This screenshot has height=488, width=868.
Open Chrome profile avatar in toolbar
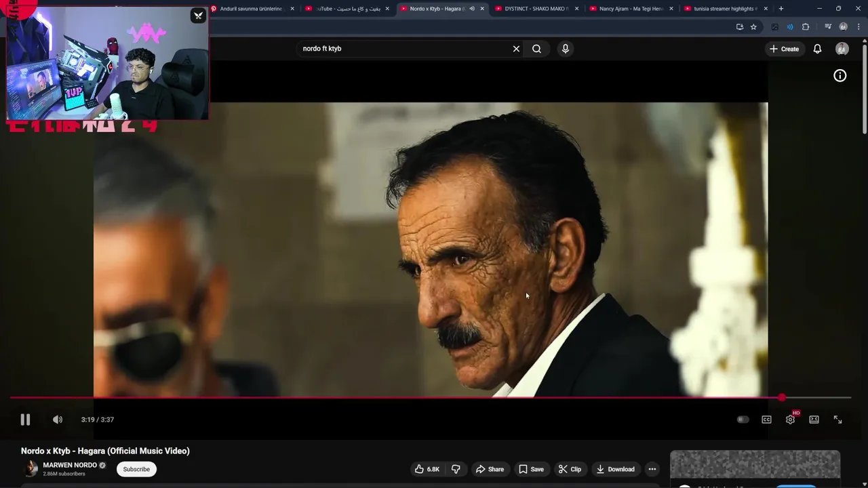844,27
